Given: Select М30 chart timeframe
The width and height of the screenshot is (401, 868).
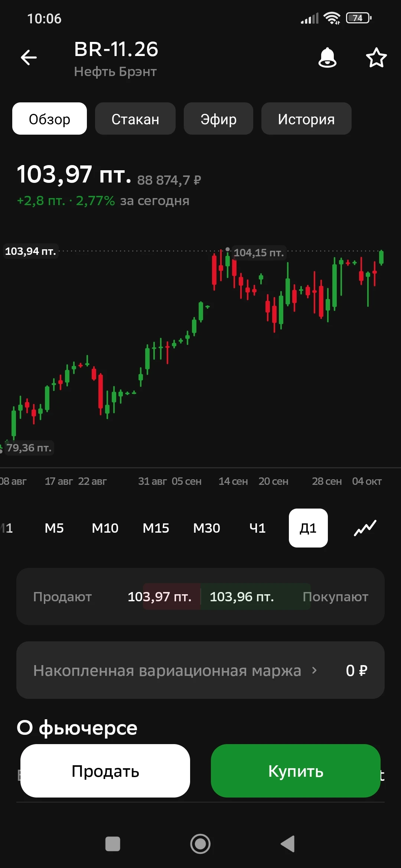Looking at the screenshot, I should pyautogui.click(x=207, y=528).
